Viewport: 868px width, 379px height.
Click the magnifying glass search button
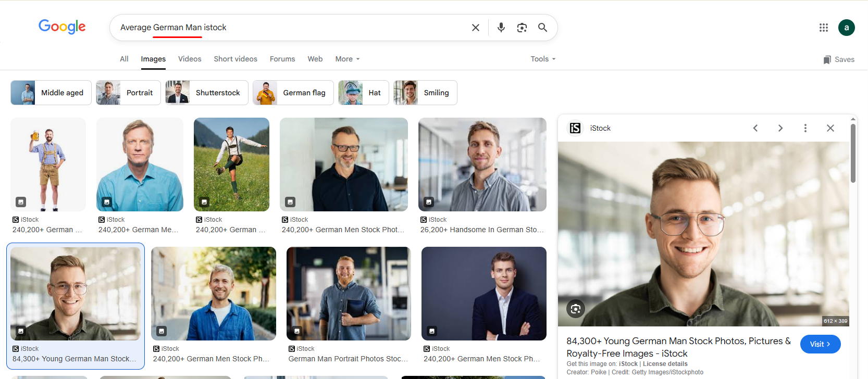pos(542,28)
